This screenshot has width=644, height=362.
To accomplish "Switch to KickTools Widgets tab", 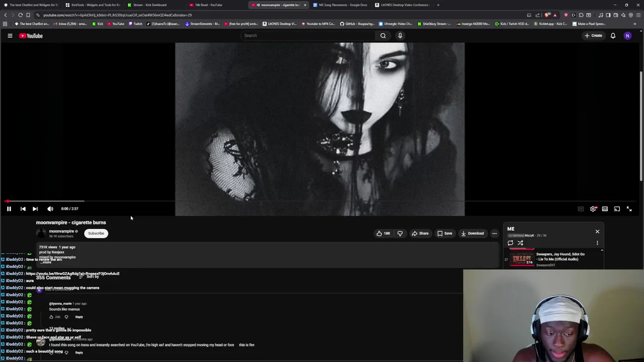I will [93, 5].
